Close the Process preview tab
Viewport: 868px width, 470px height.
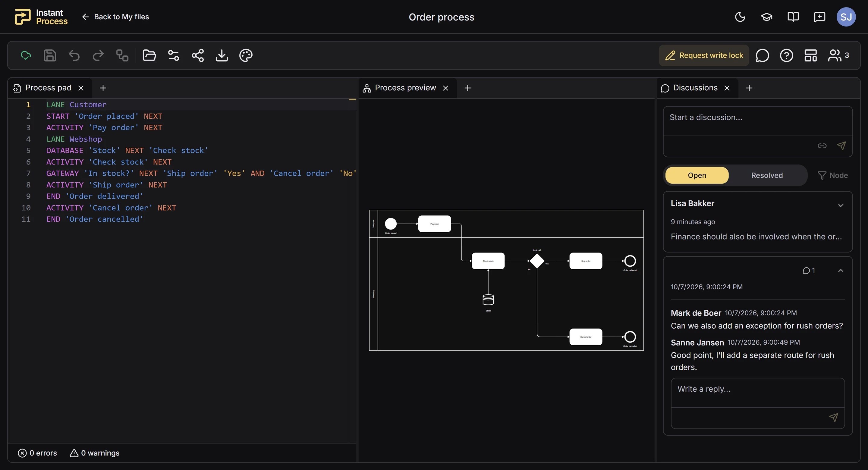tap(445, 88)
